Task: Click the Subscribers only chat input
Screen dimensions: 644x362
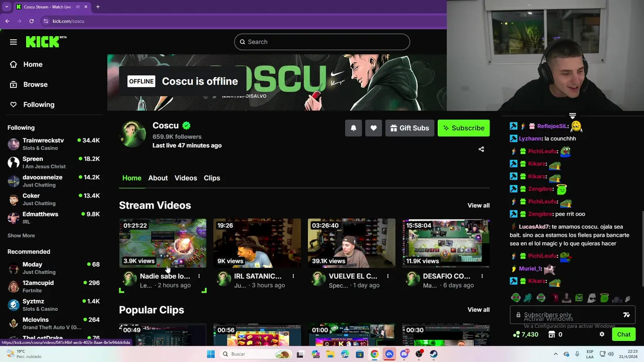Action: [x=572, y=315]
